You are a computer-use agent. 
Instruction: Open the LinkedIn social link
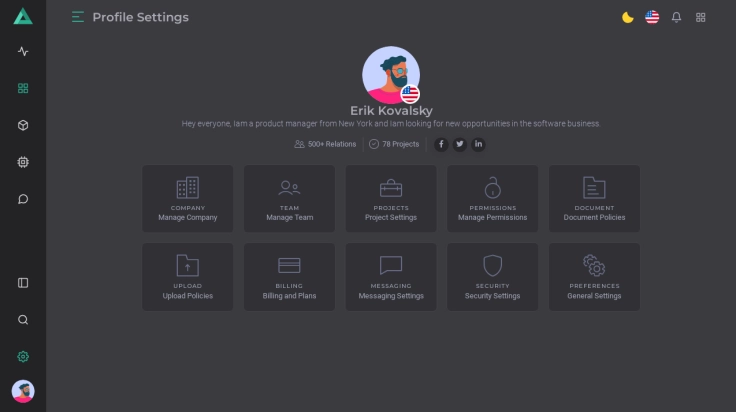pyautogui.click(x=478, y=144)
